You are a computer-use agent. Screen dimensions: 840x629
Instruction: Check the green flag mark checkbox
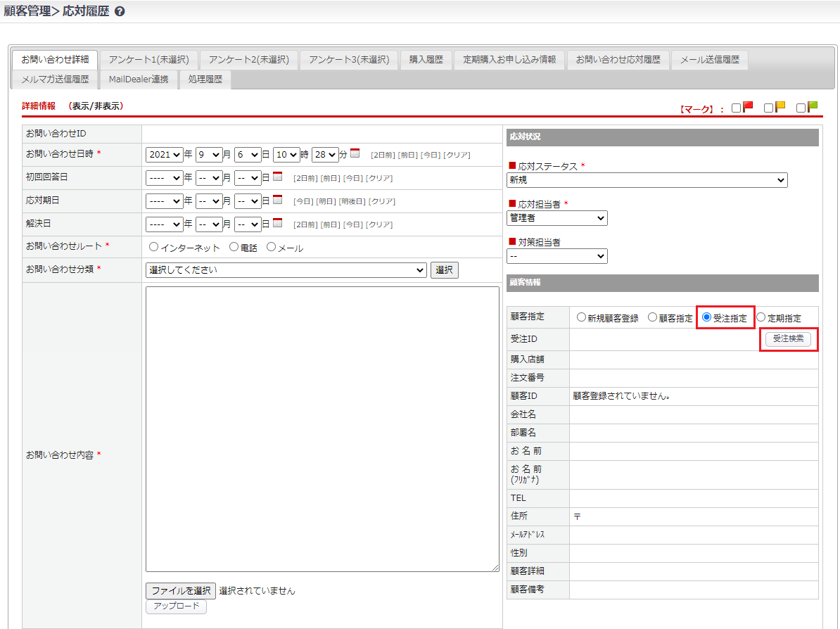[801, 108]
